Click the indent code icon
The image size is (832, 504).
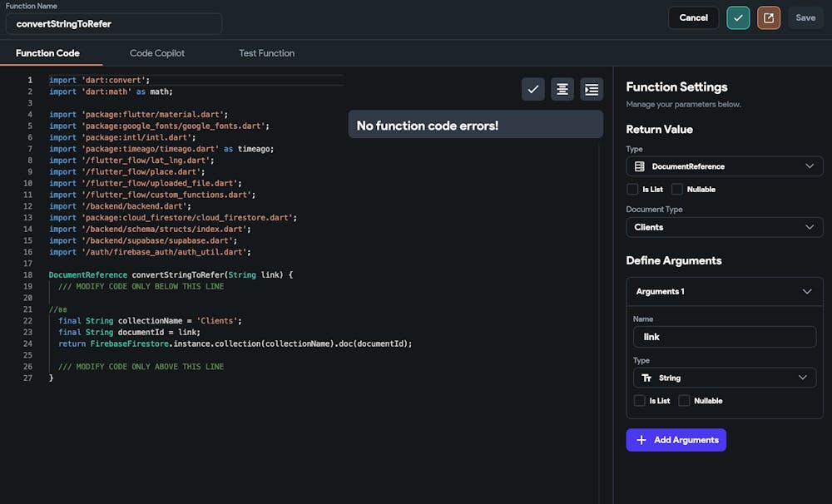[x=592, y=89]
